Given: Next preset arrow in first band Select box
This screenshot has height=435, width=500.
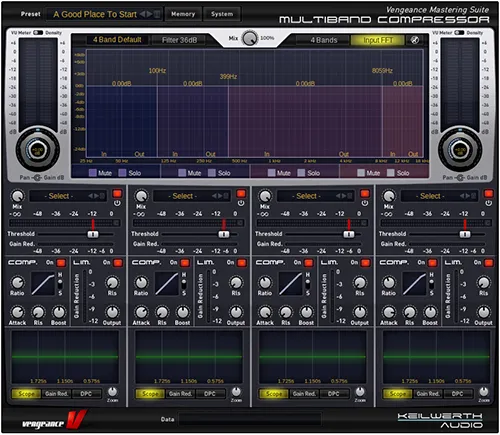Looking at the screenshot, I should coord(97,196).
